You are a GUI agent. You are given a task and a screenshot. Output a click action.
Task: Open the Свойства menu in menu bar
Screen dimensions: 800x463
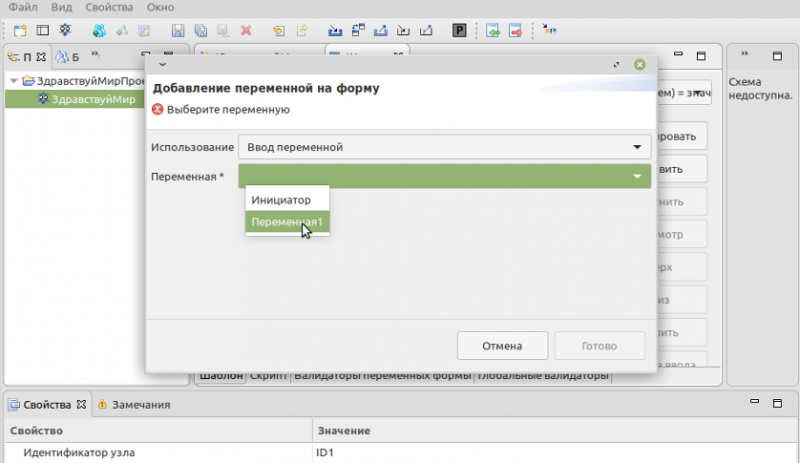(109, 7)
